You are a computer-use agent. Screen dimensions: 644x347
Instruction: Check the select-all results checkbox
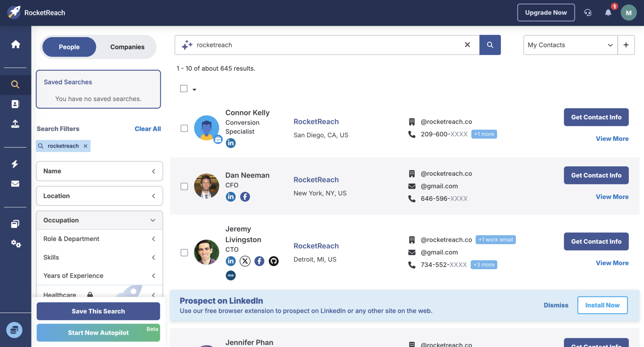184,88
